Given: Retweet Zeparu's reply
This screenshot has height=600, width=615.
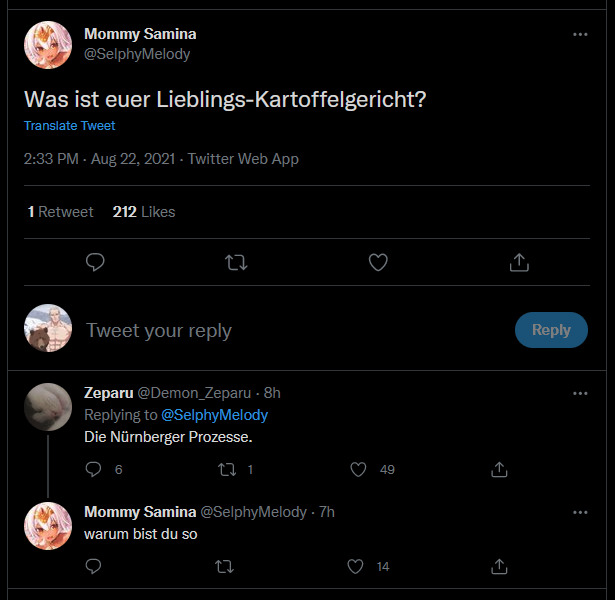Looking at the screenshot, I should [227, 469].
